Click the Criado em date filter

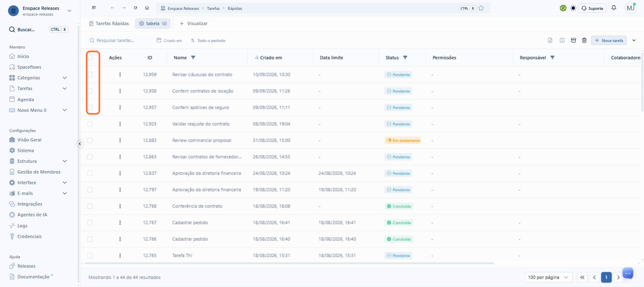click(169, 40)
